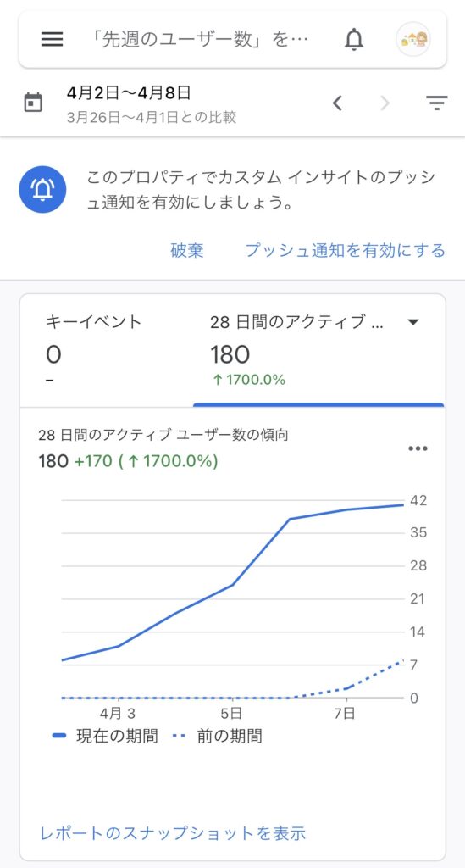Open the notifications bell icon

[354, 39]
